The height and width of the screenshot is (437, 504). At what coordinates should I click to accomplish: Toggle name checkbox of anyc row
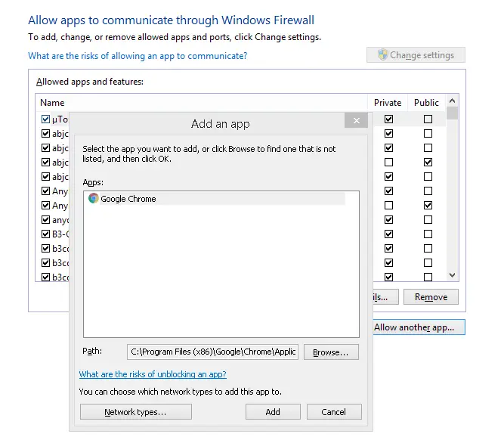(x=45, y=219)
